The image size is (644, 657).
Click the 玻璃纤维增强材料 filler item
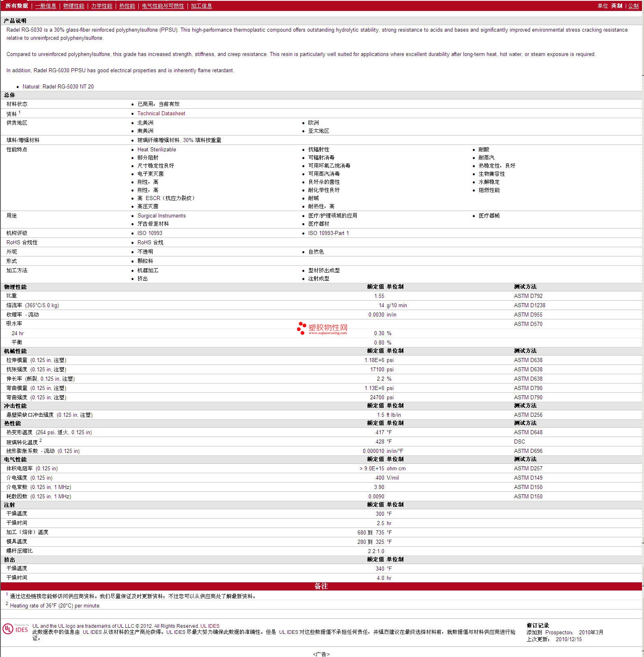[x=179, y=140]
